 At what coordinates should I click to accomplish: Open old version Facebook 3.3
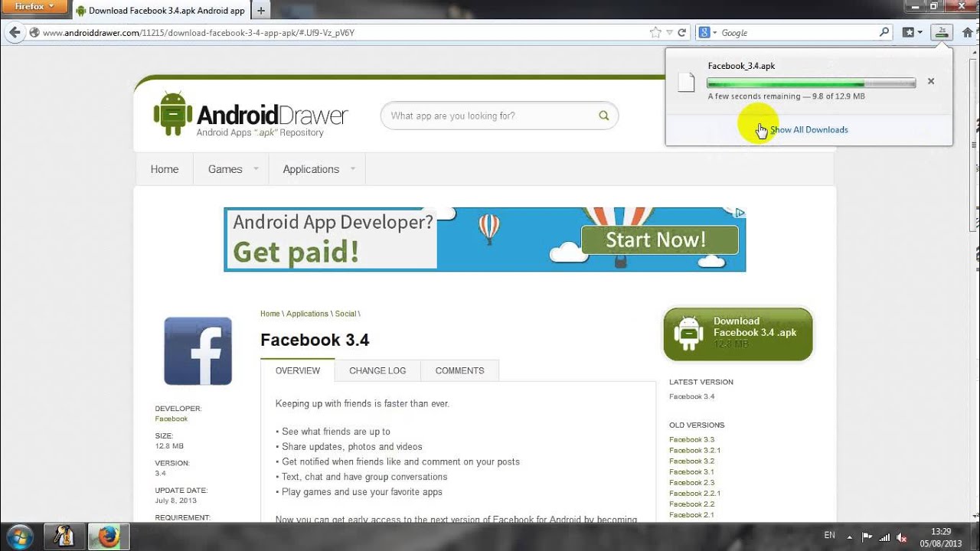pos(691,439)
